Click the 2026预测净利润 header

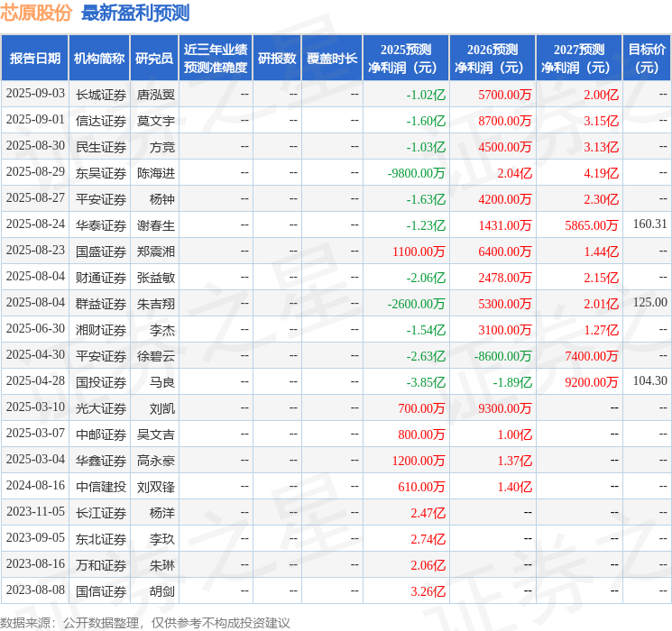492,59
